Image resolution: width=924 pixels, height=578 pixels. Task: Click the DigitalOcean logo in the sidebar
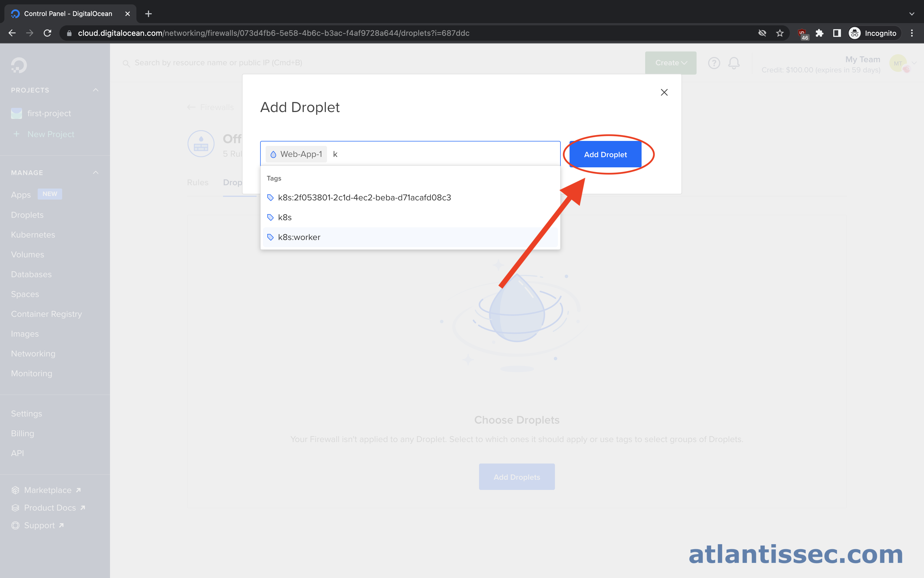[19, 65]
